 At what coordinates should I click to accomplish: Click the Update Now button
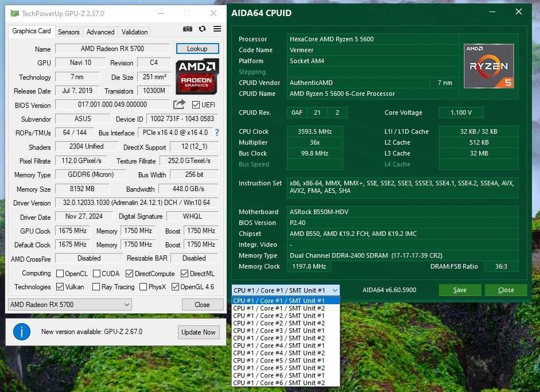(x=199, y=332)
